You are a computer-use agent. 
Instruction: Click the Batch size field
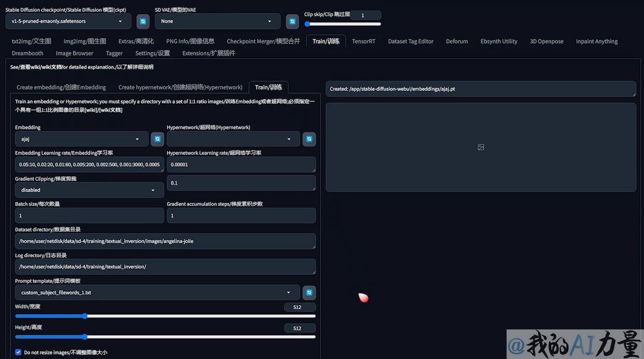pyautogui.click(x=89, y=215)
